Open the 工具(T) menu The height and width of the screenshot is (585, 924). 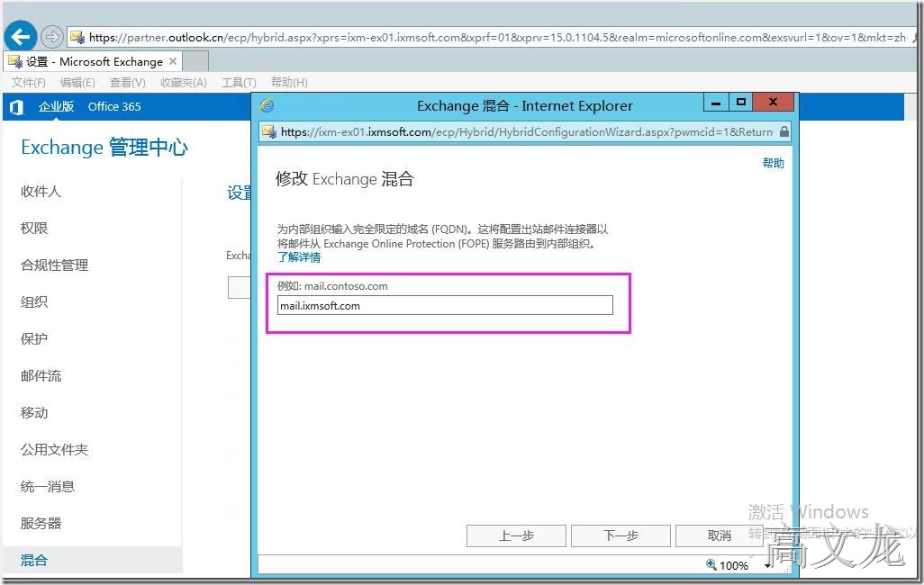click(239, 83)
